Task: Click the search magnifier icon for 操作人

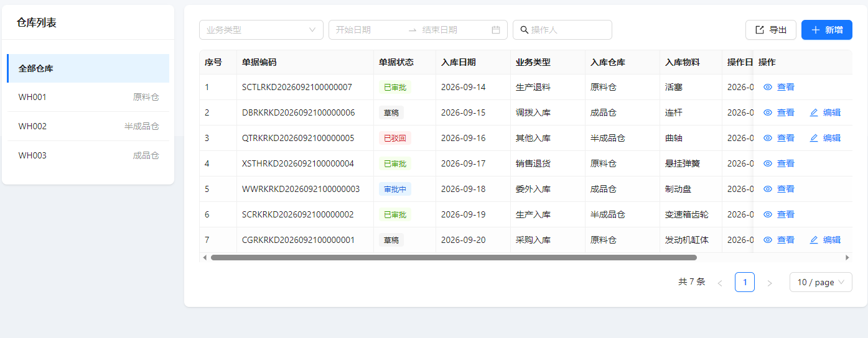Action: (525, 30)
